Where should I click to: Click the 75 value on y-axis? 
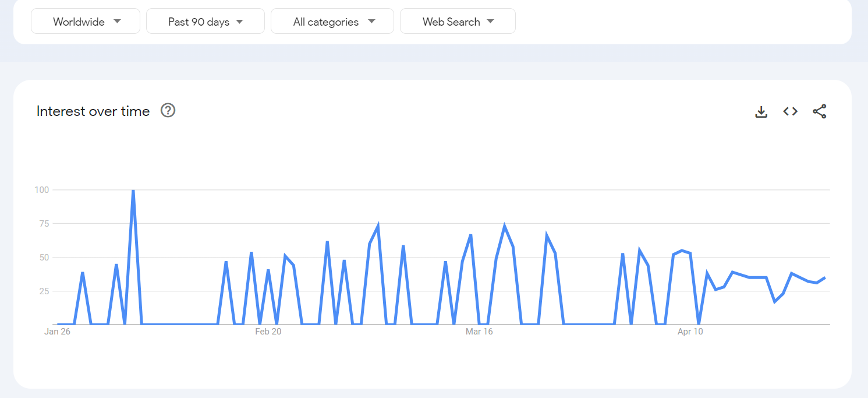click(x=44, y=224)
